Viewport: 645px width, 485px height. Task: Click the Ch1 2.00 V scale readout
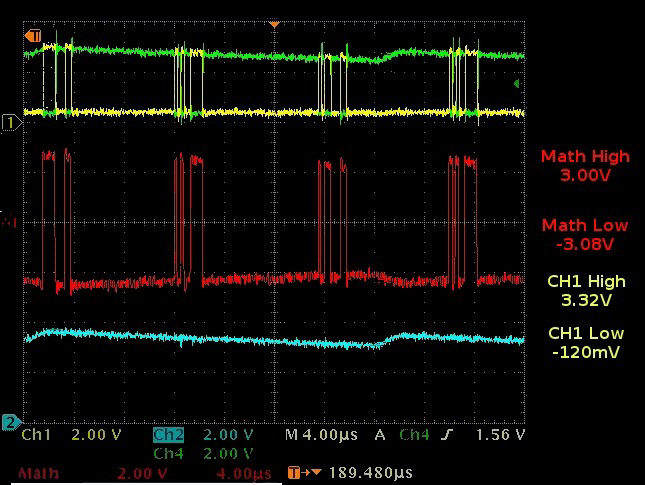(x=96, y=436)
